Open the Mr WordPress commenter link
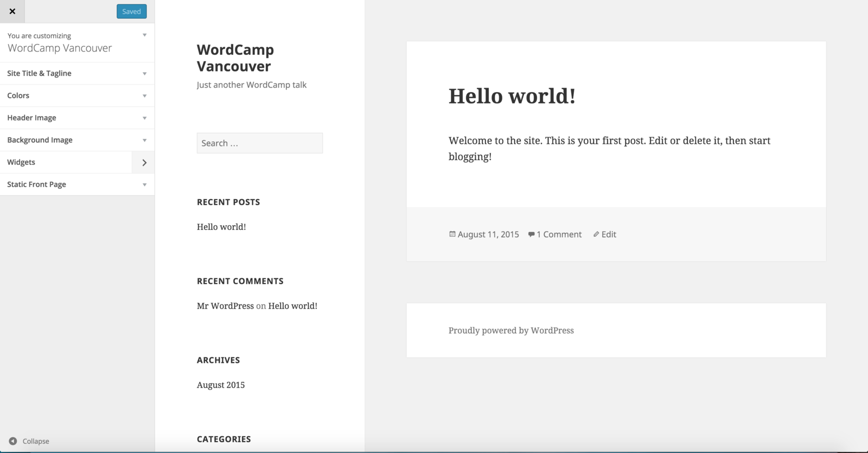This screenshot has height=453, width=868. click(225, 306)
